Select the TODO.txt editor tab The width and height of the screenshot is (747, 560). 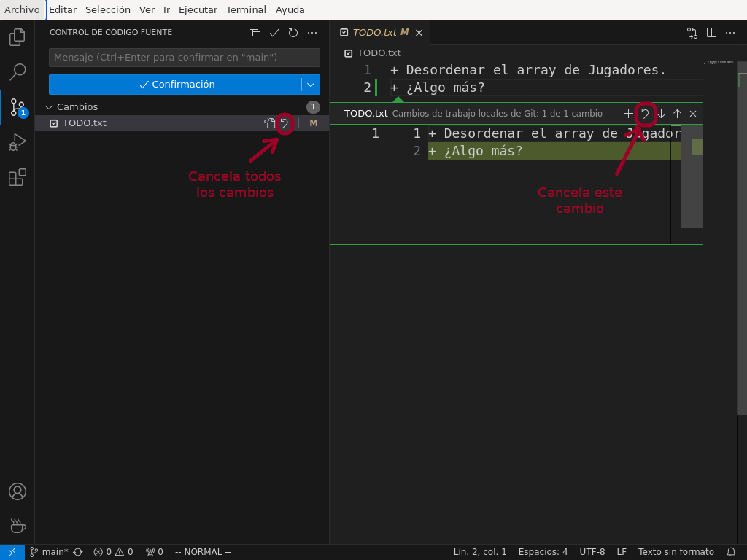379,33
